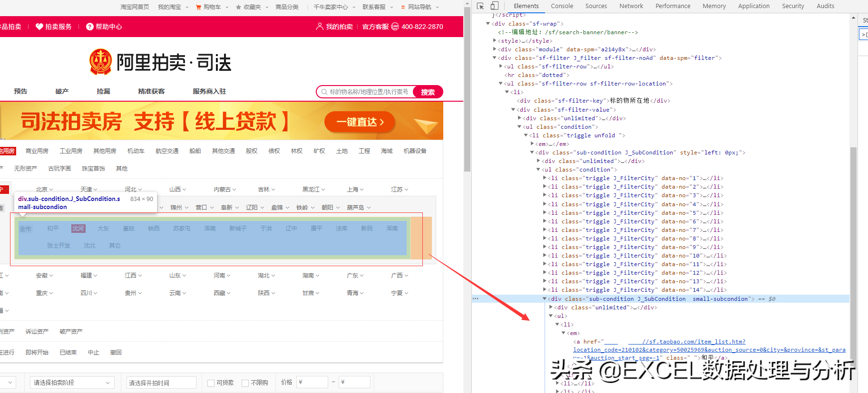Click the Alibaba auction judicial logo emblem

(x=101, y=62)
